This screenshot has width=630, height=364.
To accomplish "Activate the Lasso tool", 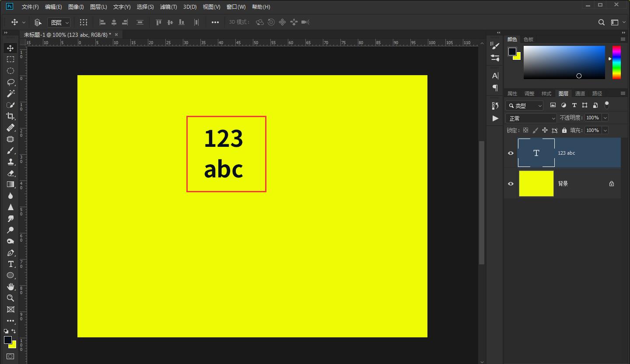I will point(10,82).
